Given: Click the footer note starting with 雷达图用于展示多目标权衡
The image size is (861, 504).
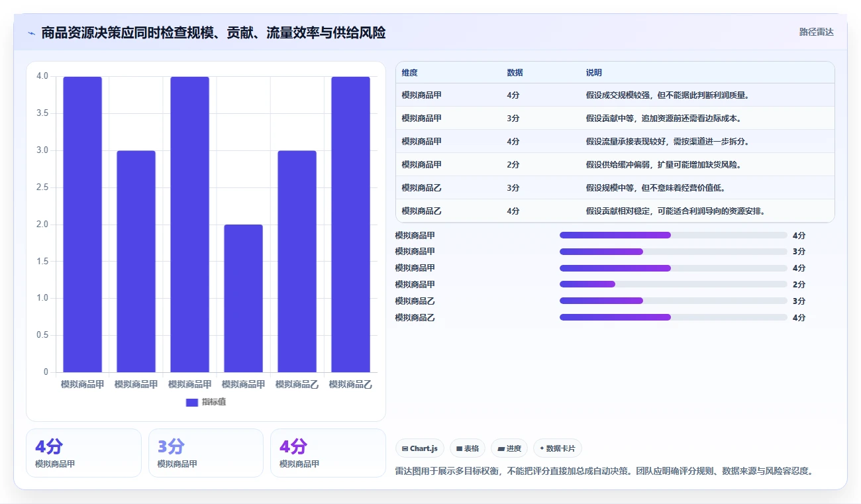Looking at the screenshot, I should click(x=604, y=472).
